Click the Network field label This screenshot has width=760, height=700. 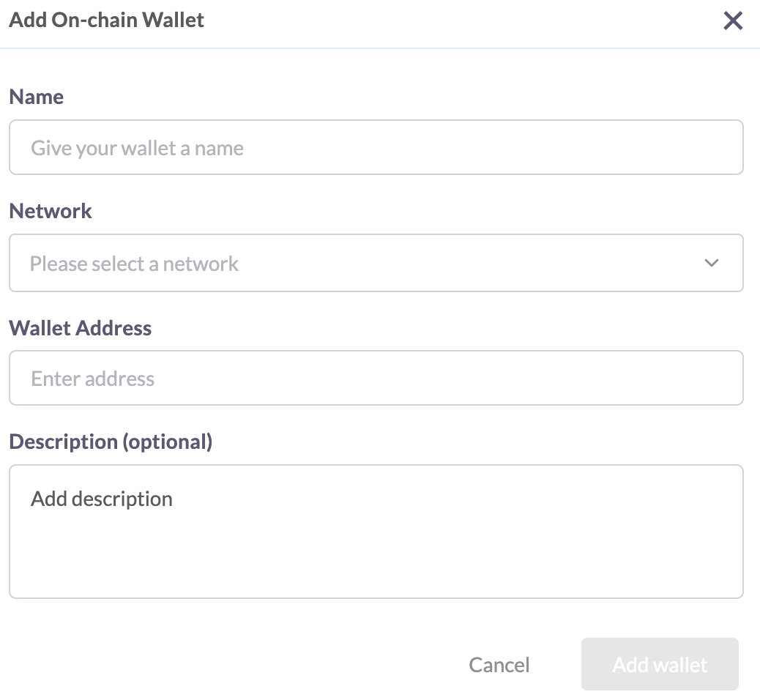tap(51, 212)
